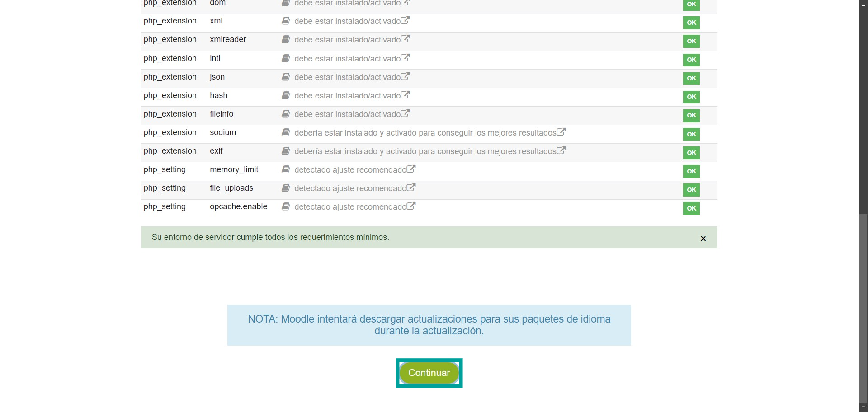Open external link icon for xmlreader row
The width and height of the screenshot is (868, 412).
pos(406,39)
